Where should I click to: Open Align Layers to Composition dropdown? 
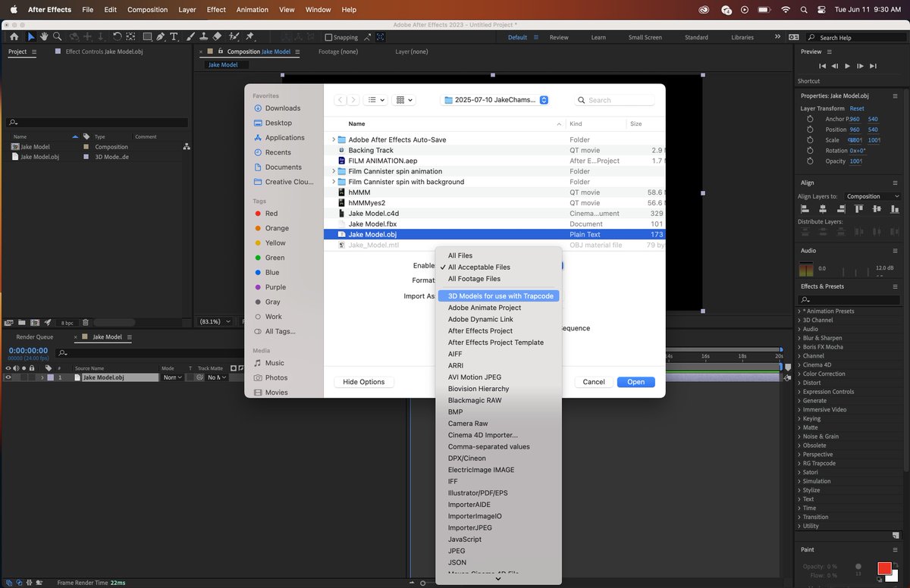pos(873,196)
